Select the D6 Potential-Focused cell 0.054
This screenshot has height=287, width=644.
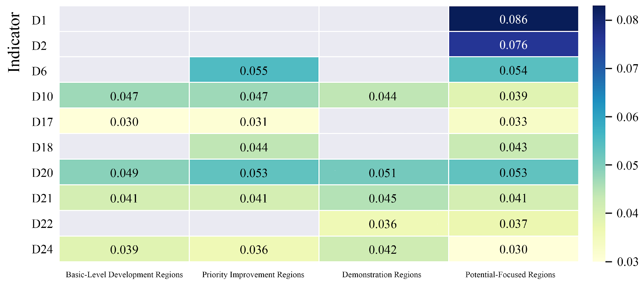click(513, 70)
